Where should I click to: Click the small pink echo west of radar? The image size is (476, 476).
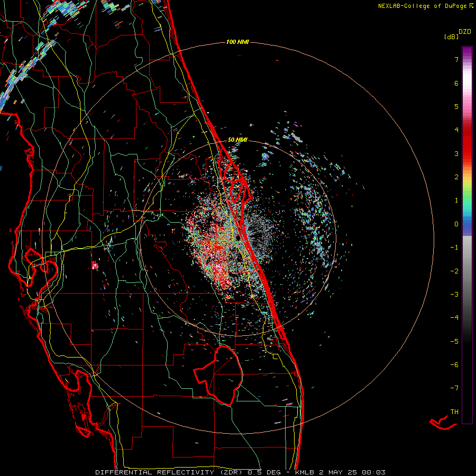click(x=95, y=266)
